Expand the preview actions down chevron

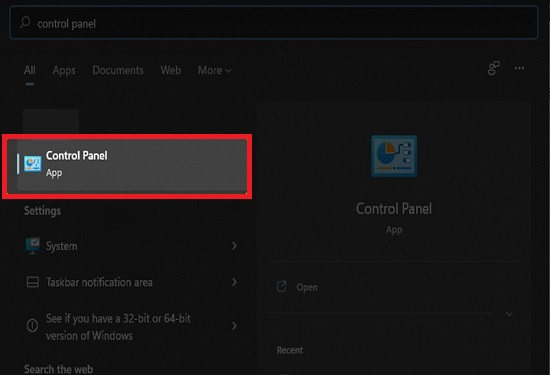point(509,314)
